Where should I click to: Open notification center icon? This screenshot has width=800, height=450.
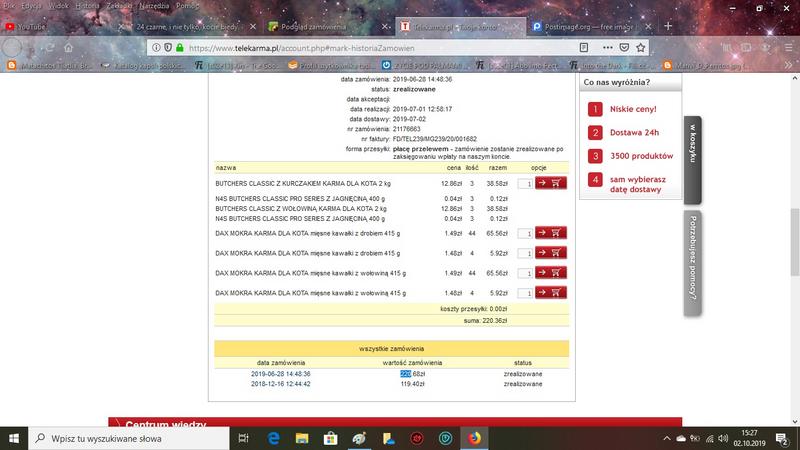click(782, 438)
